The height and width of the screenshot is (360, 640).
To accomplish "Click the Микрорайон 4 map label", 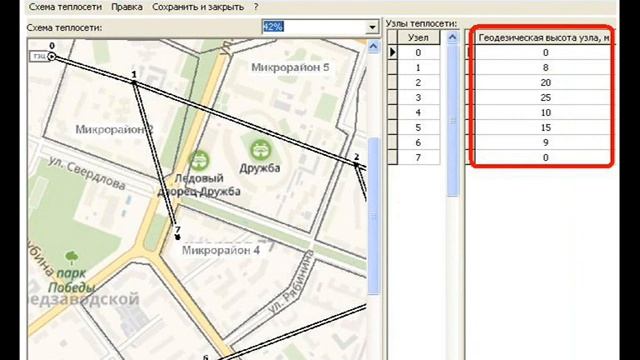I will pos(221,250).
